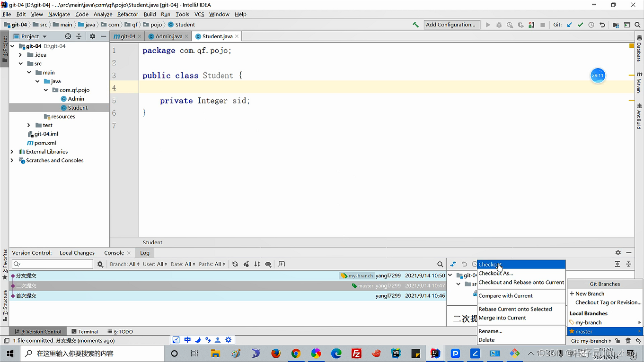Click Refresh icon in Log toolbar
This screenshot has width=644, height=362.
pos(235,264)
